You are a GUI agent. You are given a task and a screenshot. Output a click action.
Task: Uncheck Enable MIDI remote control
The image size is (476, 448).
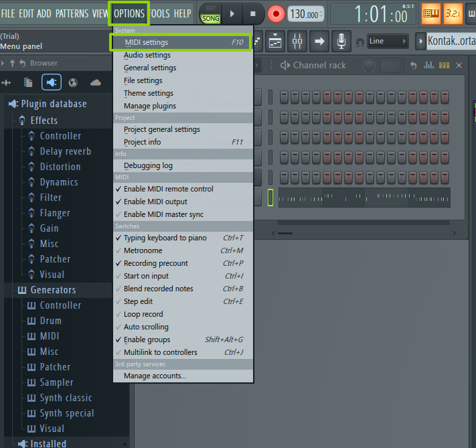168,189
